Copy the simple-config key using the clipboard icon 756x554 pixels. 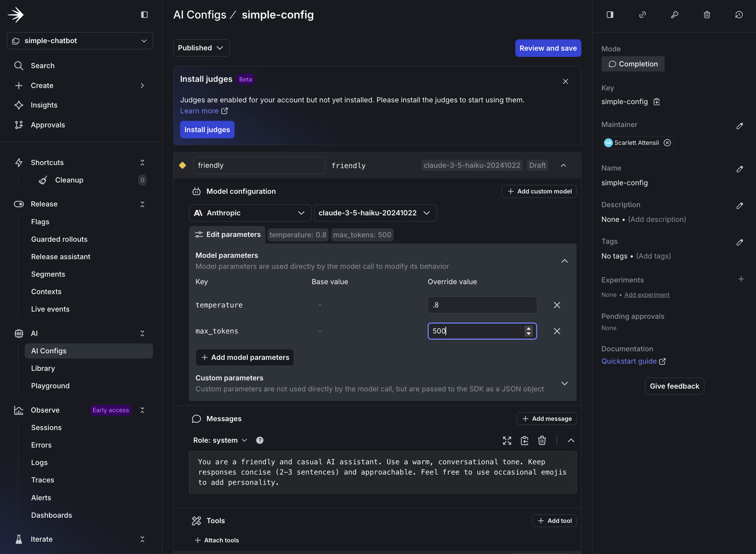[657, 102]
